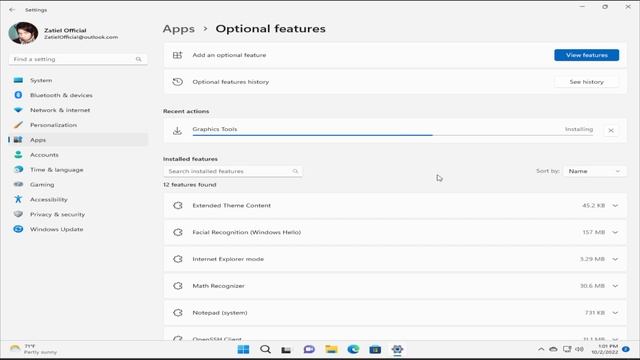Viewport: 640px width, 360px height.
Task: Open the weather widget on taskbar
Action: coord(33,349)
